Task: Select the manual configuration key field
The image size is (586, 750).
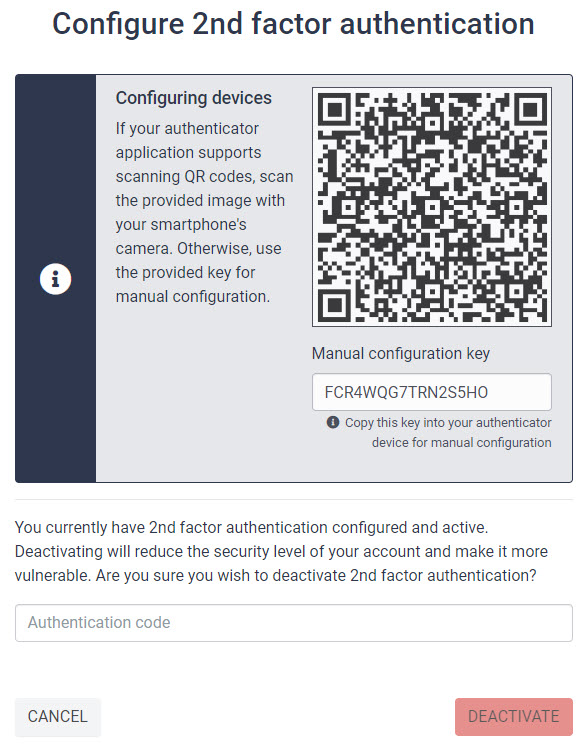Action: coord(431,392)
